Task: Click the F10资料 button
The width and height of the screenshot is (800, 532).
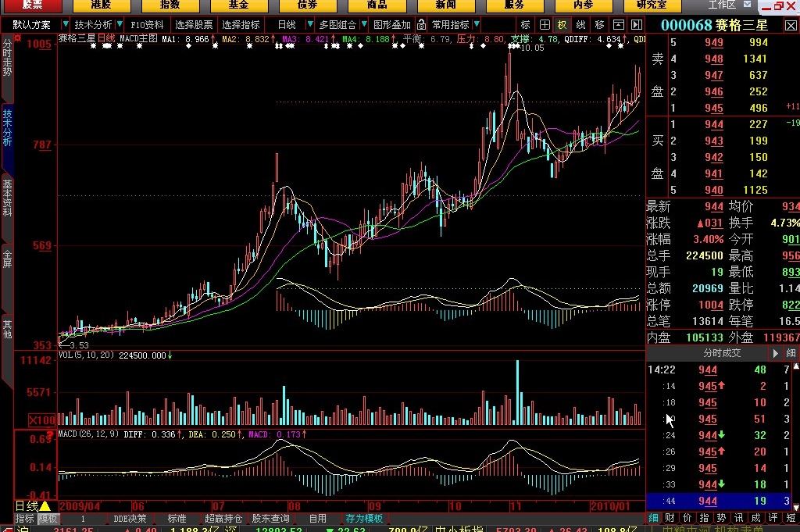Action: (x=148, y=24)
